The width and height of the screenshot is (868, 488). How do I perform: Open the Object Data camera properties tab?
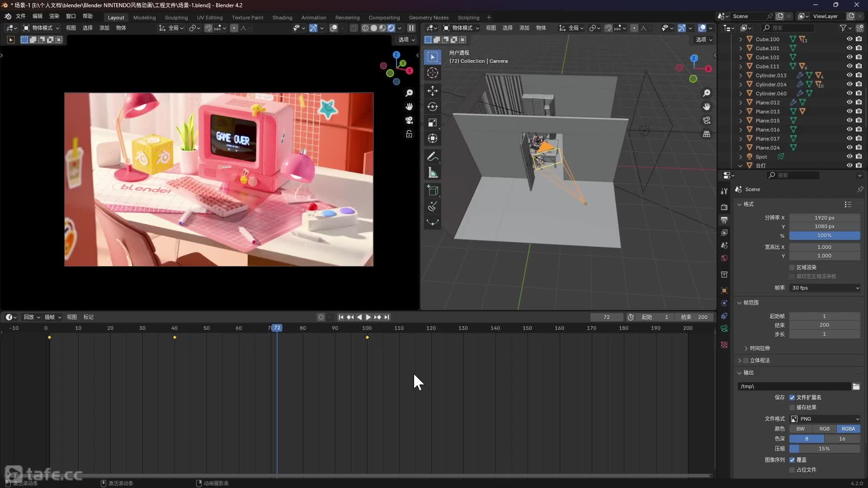point(724,328)
